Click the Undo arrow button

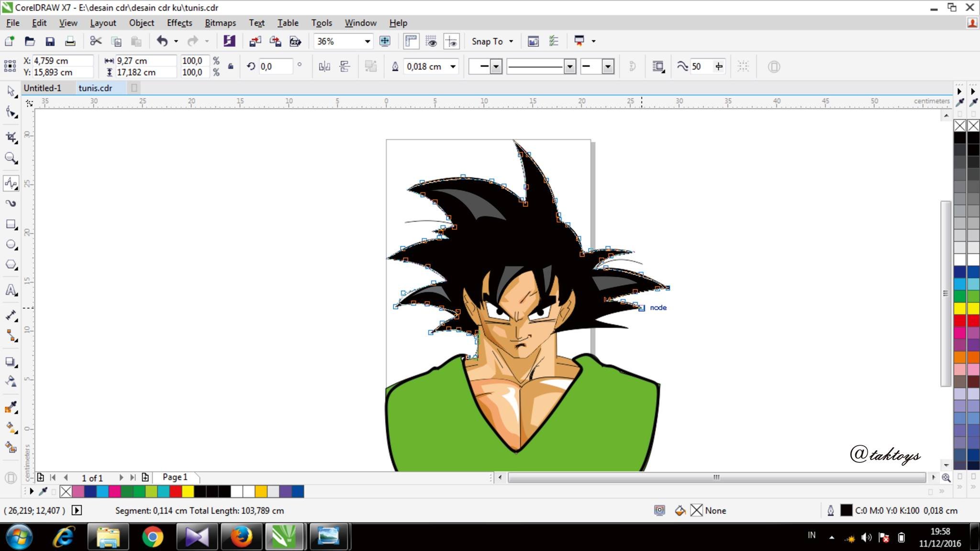coord(163,41)
